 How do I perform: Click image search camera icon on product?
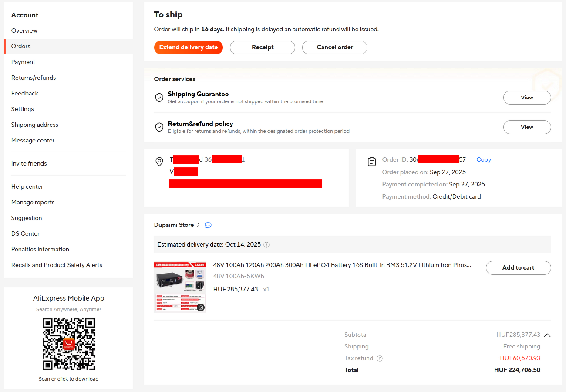[x=201, y=308]
